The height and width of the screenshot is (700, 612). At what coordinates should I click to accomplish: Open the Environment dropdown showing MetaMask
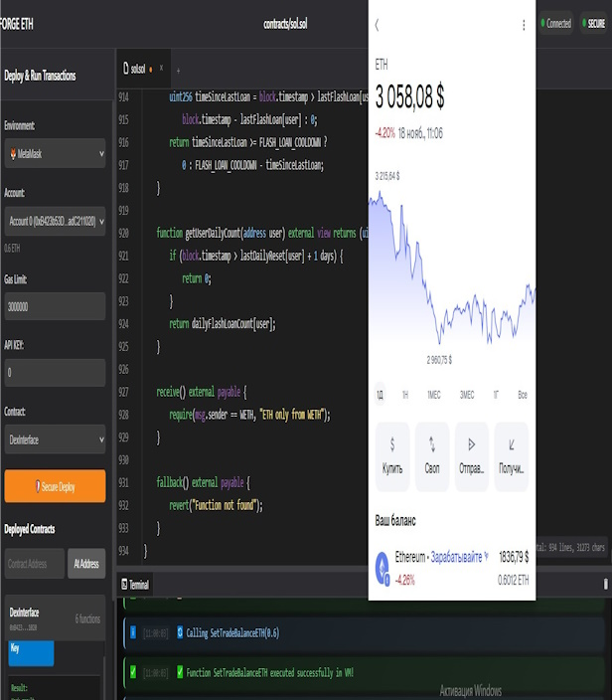(55, 154)
